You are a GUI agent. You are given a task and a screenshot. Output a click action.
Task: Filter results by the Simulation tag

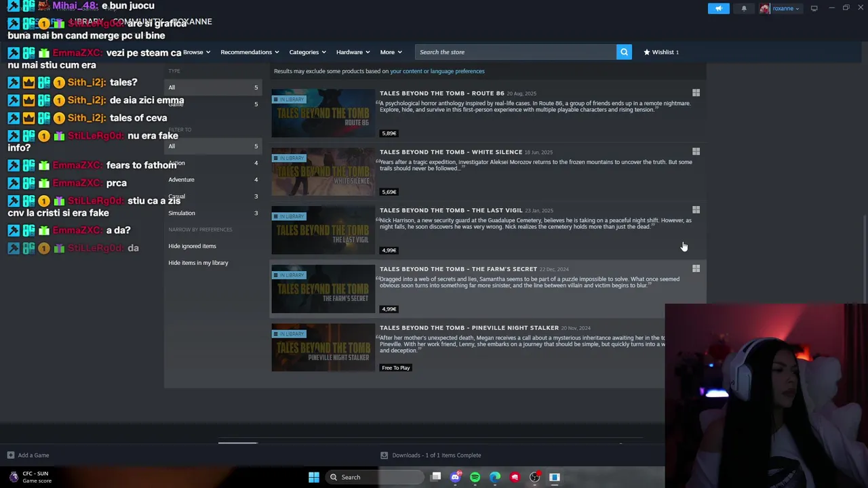[213, 213]
